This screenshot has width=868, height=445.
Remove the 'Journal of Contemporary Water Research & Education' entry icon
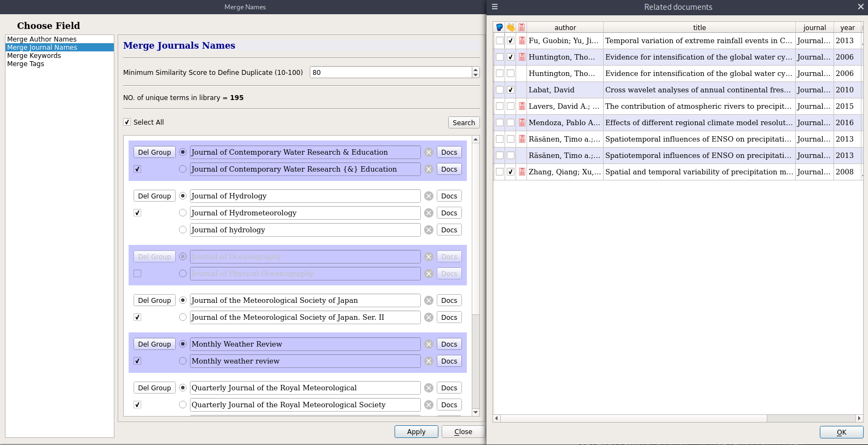click(429, 153)
